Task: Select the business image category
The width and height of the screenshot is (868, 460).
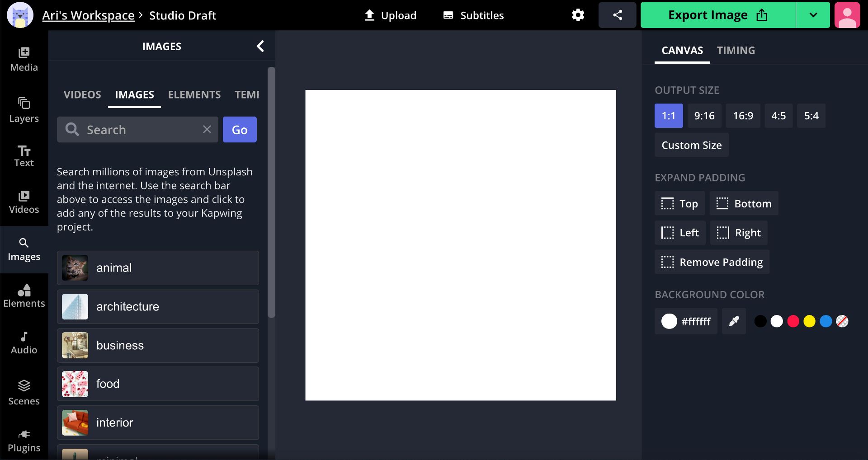Action: 158,346
